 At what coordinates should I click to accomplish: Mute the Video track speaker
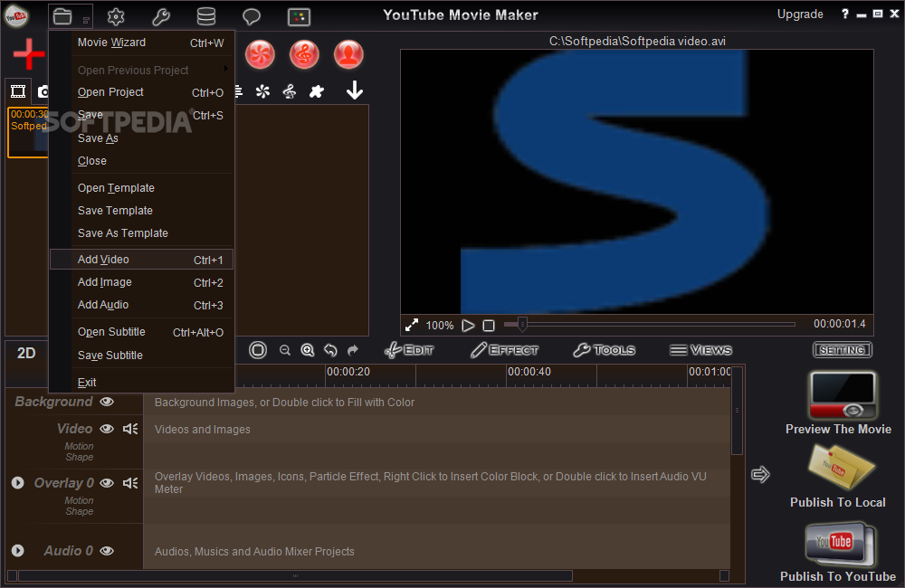point(130,429)
